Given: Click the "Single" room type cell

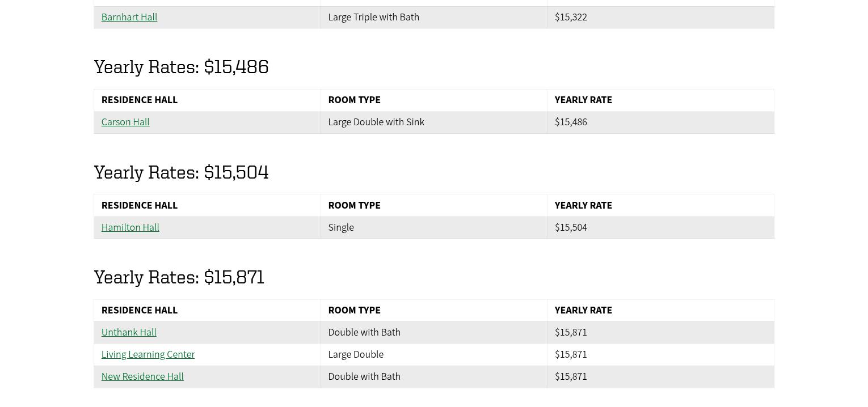Looking at the screenshot, I should pos(341,228).
